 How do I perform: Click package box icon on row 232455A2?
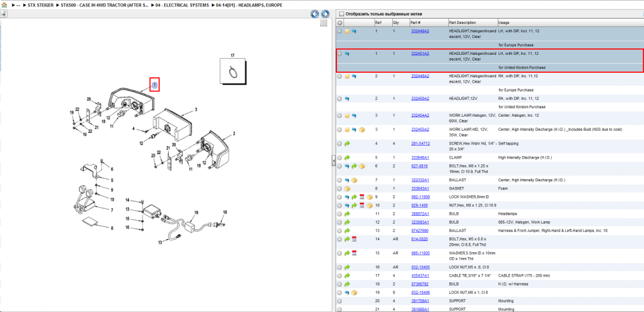coord(362,130)
